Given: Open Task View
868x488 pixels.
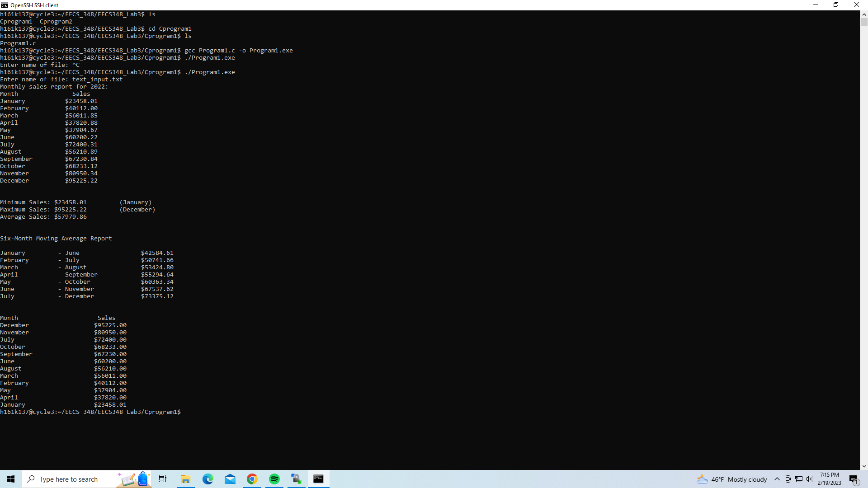Looking at the screenshot, I should tap(162, 479).
